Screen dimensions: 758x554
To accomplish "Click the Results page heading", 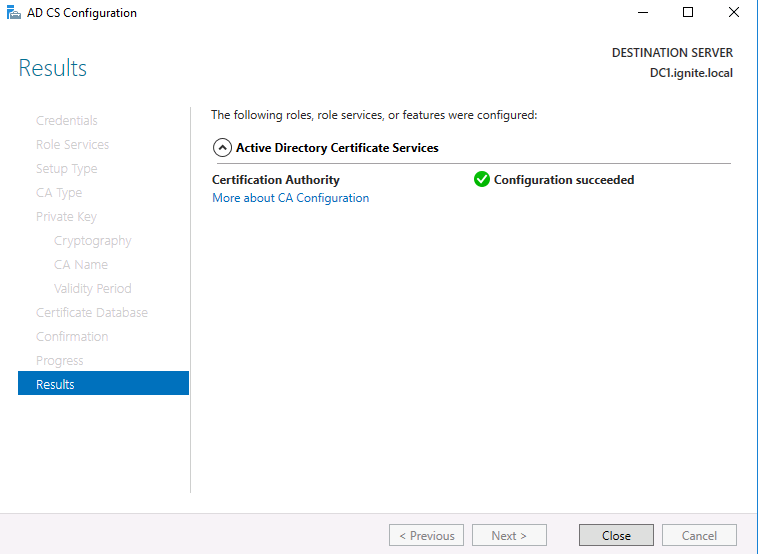I will pos(53,68).
